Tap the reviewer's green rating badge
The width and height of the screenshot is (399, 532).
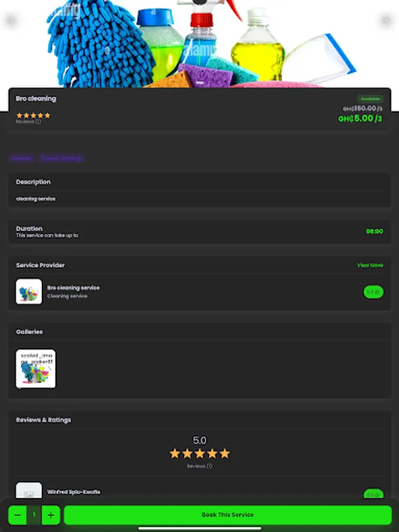click(374, 494)
